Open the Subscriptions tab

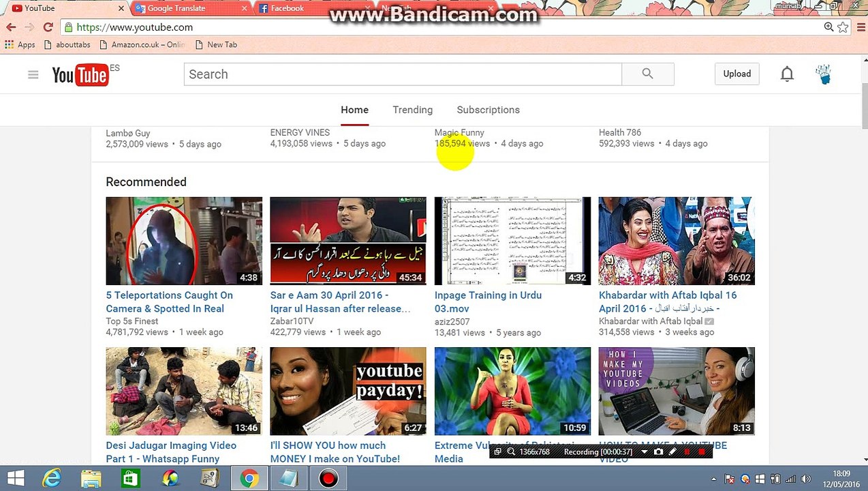488,110
